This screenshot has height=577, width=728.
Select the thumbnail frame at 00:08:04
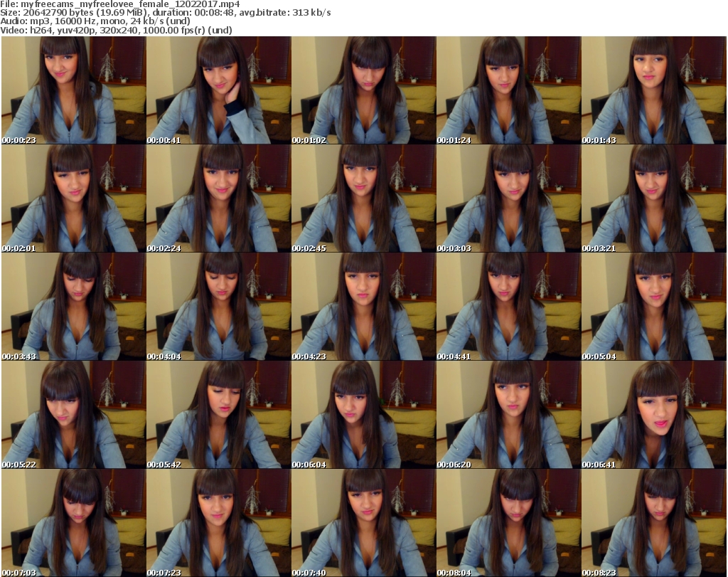point(508,523)
